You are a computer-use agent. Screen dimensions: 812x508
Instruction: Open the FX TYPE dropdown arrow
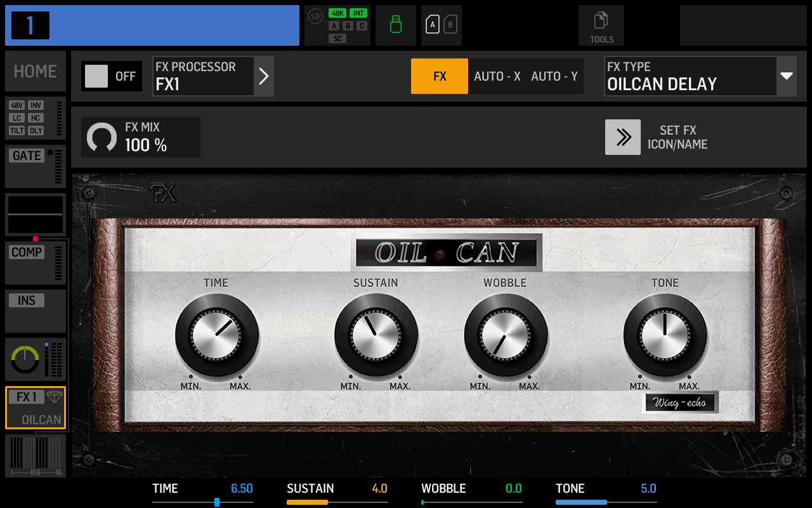click(787, 76)
